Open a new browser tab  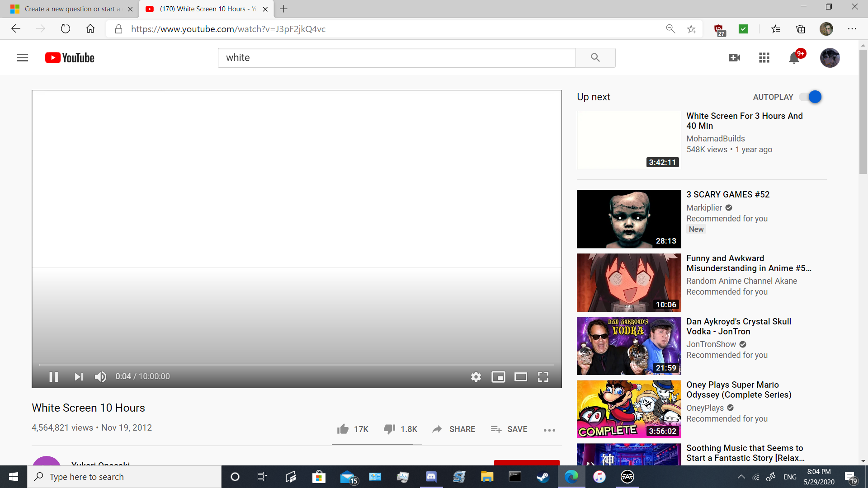click(283, 9)
